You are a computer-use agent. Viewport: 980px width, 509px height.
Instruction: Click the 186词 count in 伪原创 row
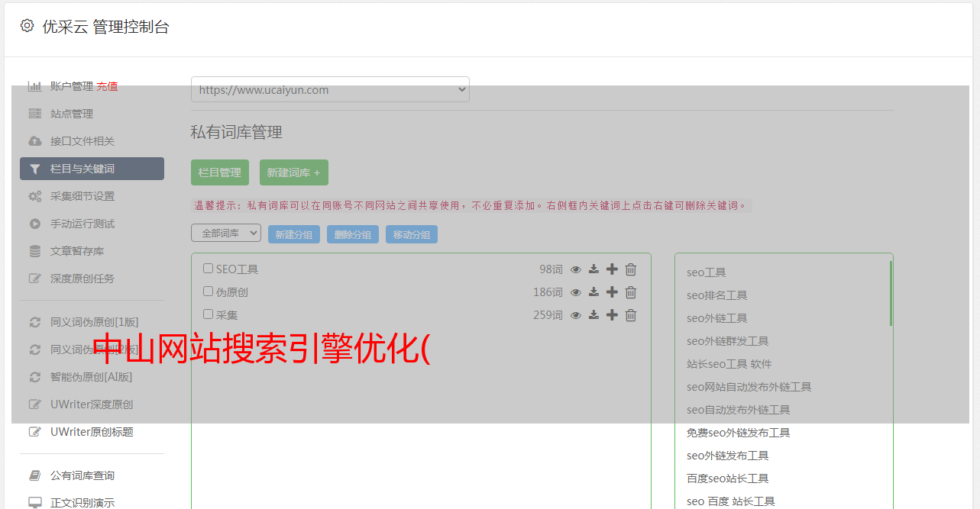pos(548,292)
